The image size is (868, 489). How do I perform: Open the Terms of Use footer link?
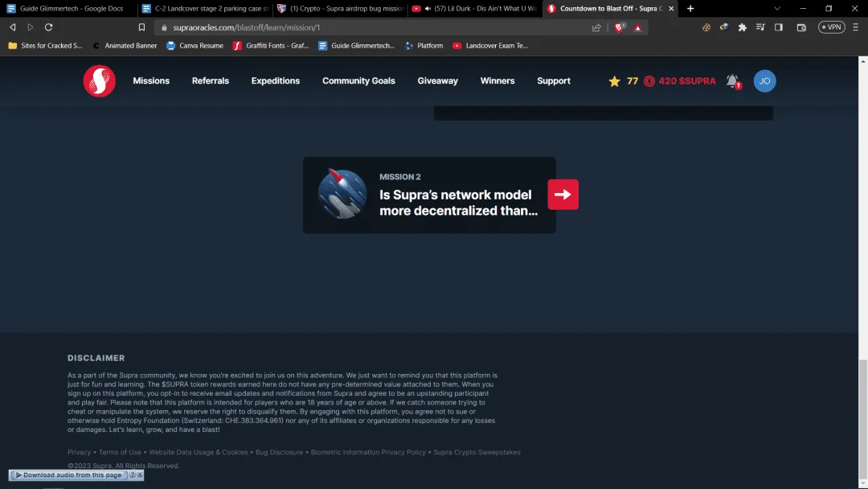coord(120,453)
